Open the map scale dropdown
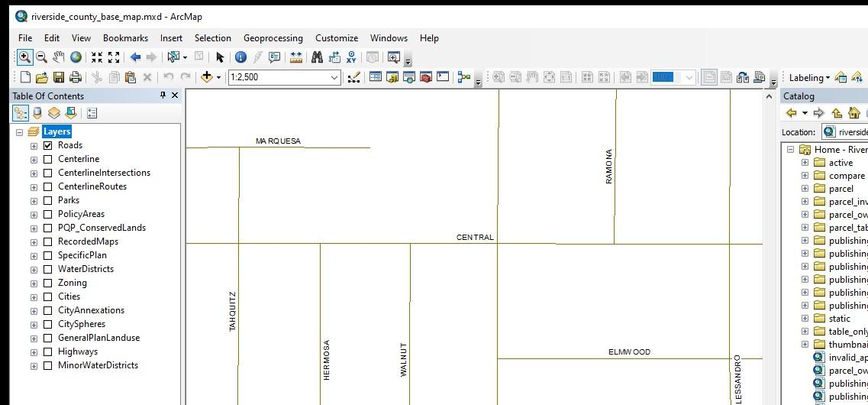This screenshot has width=868, height=405. [x=334, y=77]
